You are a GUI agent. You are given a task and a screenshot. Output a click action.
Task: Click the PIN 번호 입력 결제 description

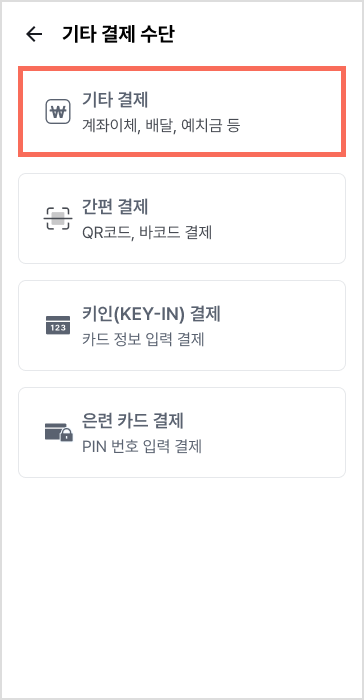point(142,446)
